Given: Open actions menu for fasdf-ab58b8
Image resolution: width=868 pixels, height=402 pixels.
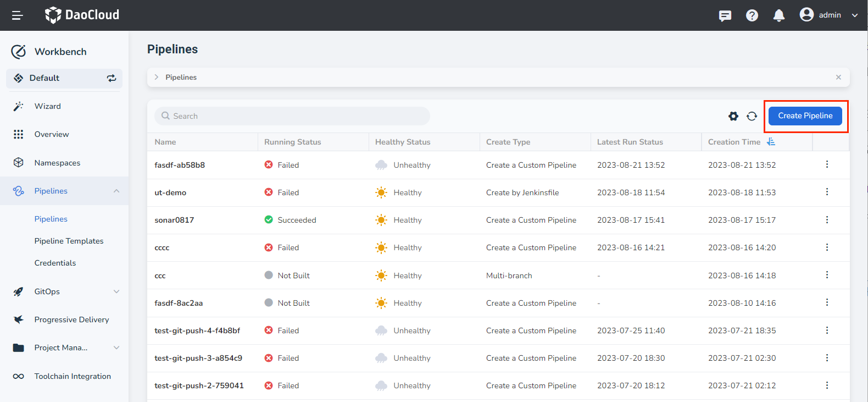Looking at the screenshot, I should (x=827, y=164).
